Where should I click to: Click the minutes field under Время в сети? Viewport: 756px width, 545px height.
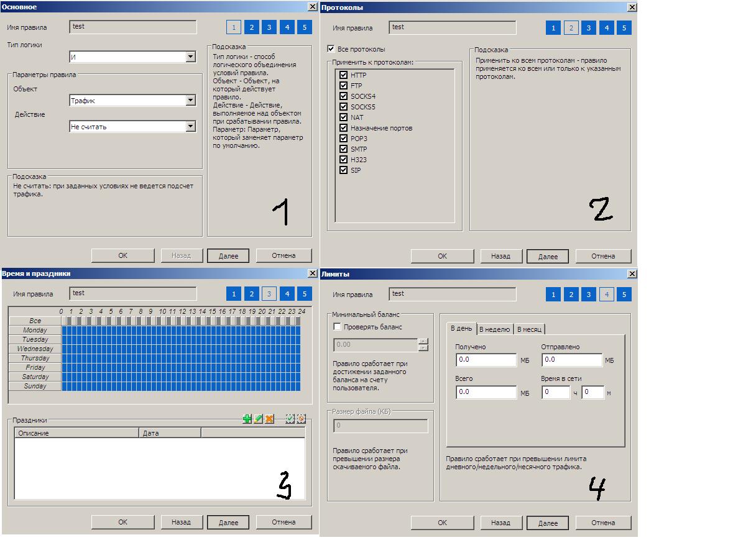(x=593, y=392)
